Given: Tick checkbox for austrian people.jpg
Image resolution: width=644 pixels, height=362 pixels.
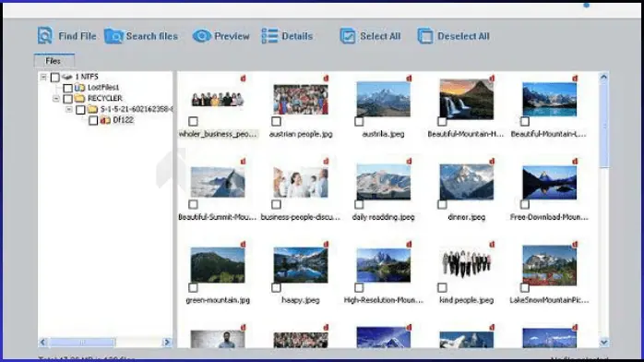Looking at the screenshot, I should (276, 121).
